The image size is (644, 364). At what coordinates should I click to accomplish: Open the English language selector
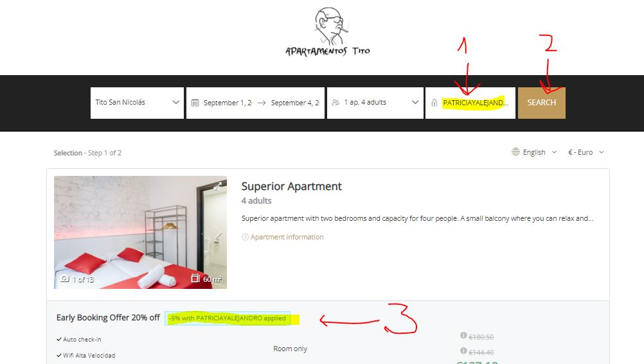[534, 152]
